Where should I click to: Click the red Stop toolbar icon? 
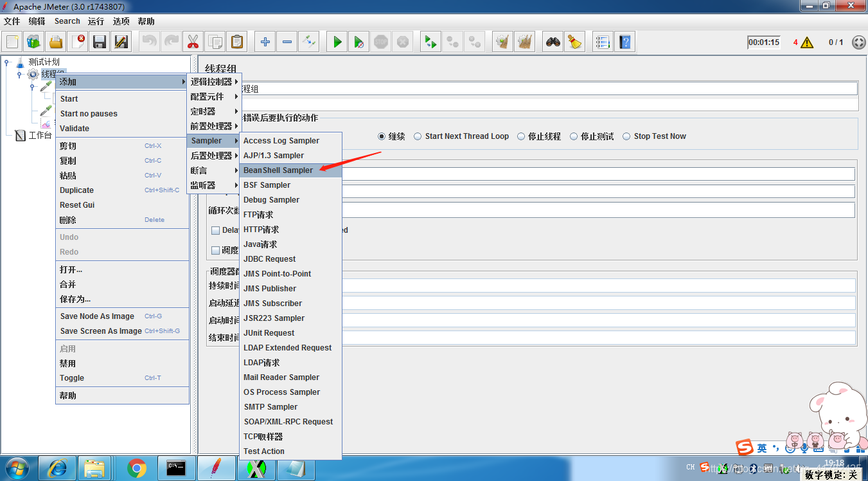(x=381, y=42)
